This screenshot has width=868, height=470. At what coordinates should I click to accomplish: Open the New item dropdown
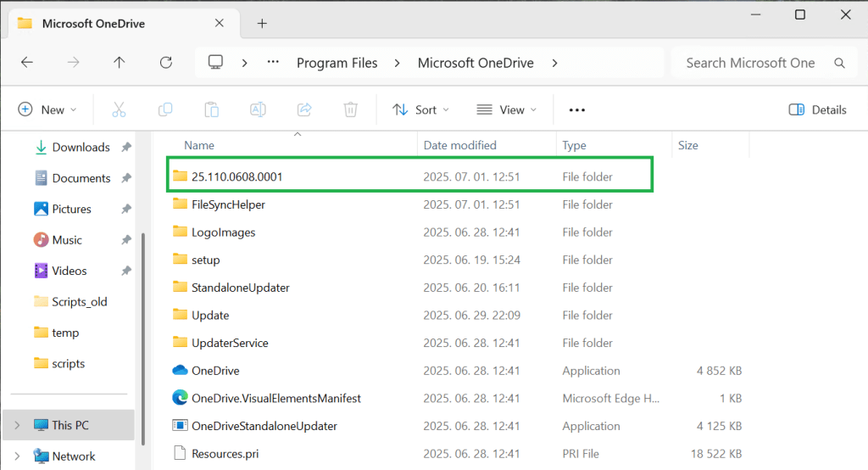(x=47, y=109)
